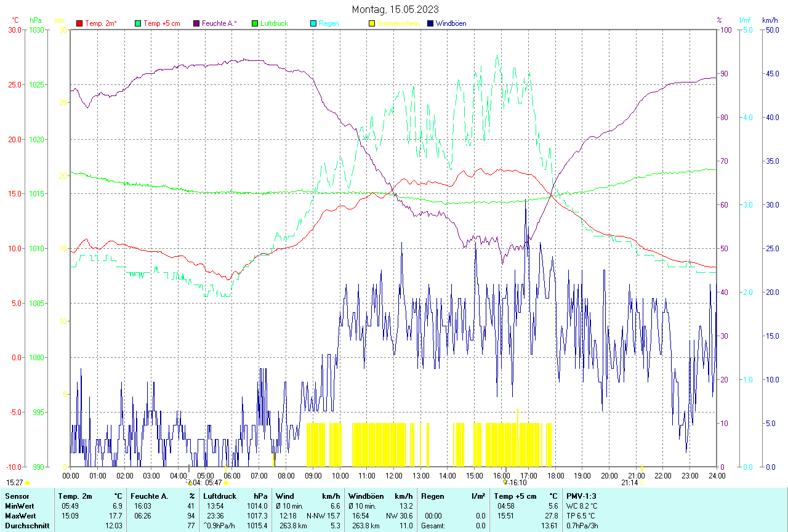The width and height of the screenshot is (788, 532).
Task: Click the green Luftdruck legend swatch
Action: coord(255,23)
